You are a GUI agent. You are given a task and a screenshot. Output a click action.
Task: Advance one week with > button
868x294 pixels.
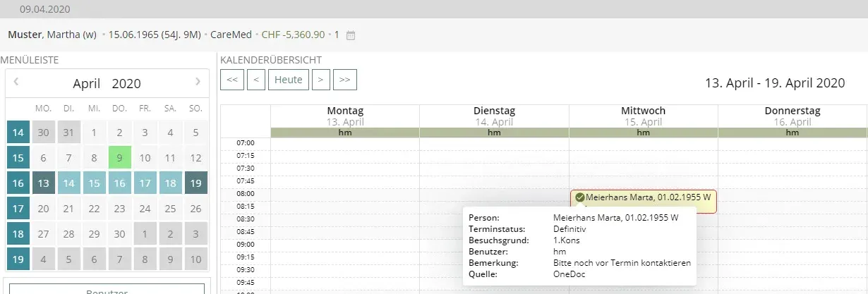click(320, 80)
